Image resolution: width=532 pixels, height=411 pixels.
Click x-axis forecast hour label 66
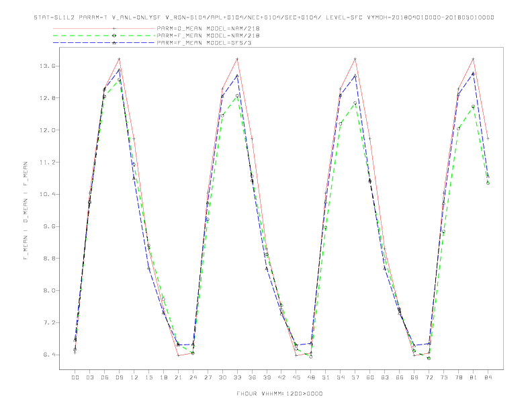click(x=400, y=377)
